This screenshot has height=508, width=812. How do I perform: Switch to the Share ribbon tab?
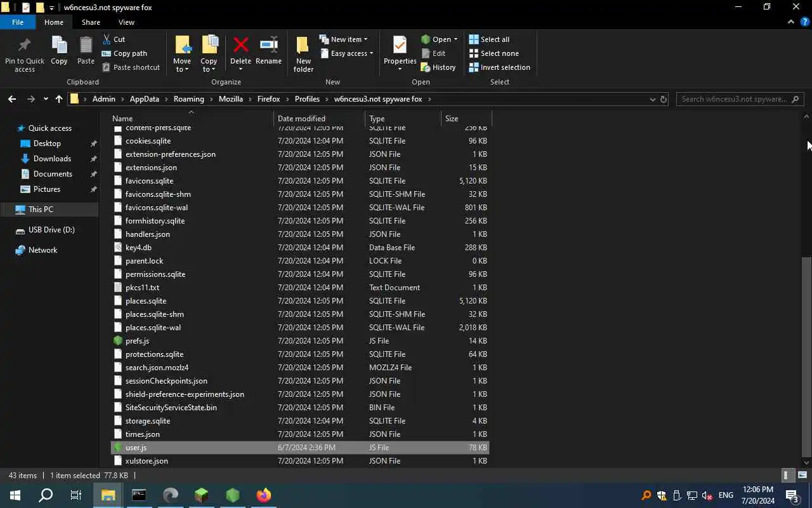click(x=91, y=22)
